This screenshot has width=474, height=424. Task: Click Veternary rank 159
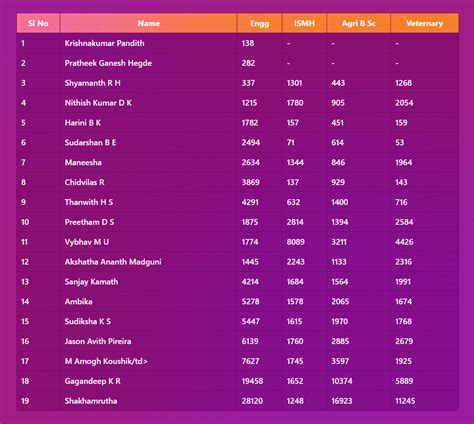coord(401,123)
